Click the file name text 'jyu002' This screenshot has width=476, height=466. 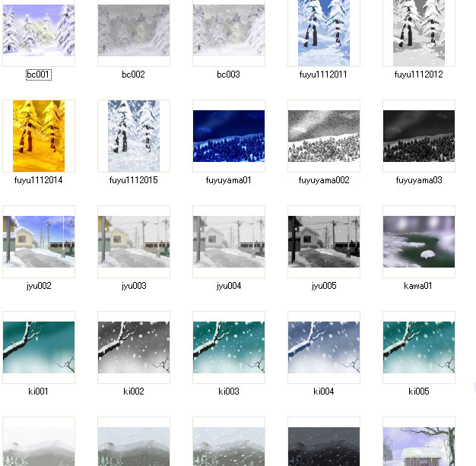click(39, 286)
